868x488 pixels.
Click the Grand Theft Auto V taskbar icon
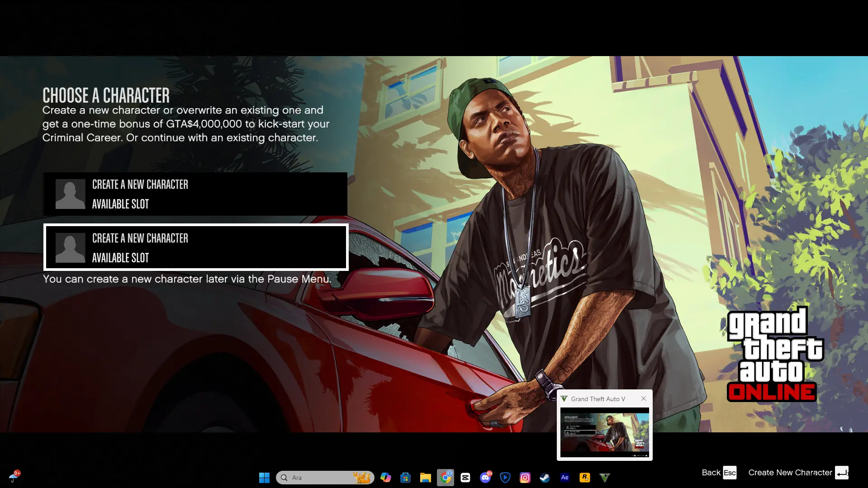click(605, 478)
